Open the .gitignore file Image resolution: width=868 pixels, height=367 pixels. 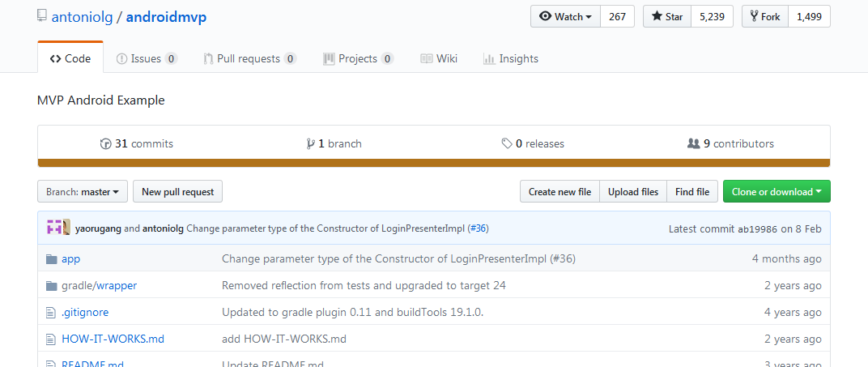tap(85, 312)
